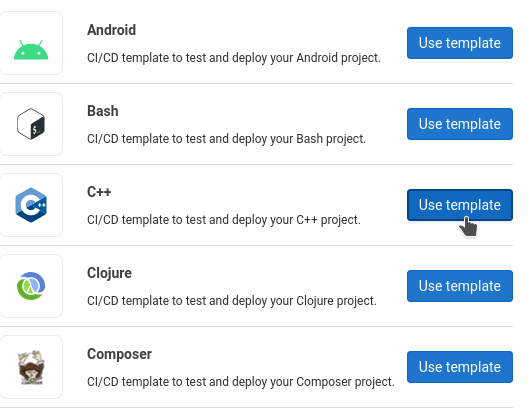Viewport: 529px width, 416px height.
Task: Click the Bash CI/CD template description
Action: point(226,139)
